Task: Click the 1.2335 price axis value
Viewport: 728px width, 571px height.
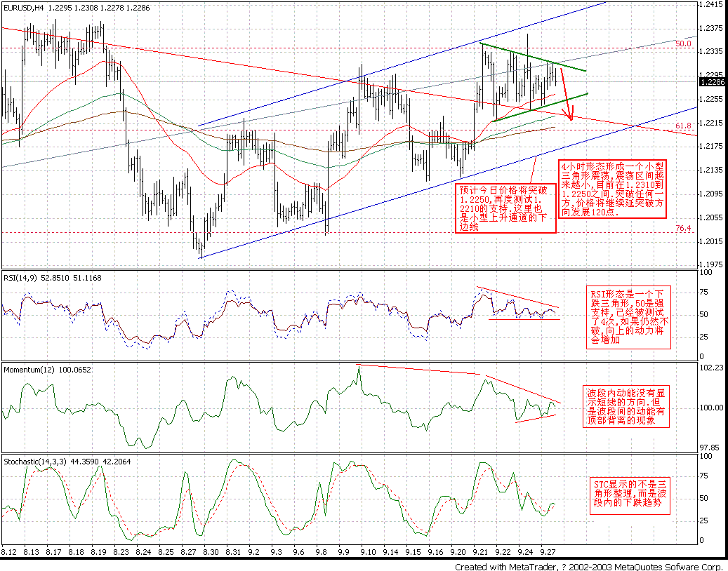Action: pos(712,51)
